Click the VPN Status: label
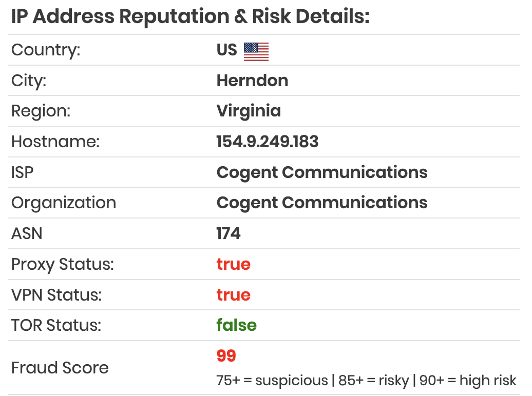Viewport: 532px width, 396px height. coord(56,295)
